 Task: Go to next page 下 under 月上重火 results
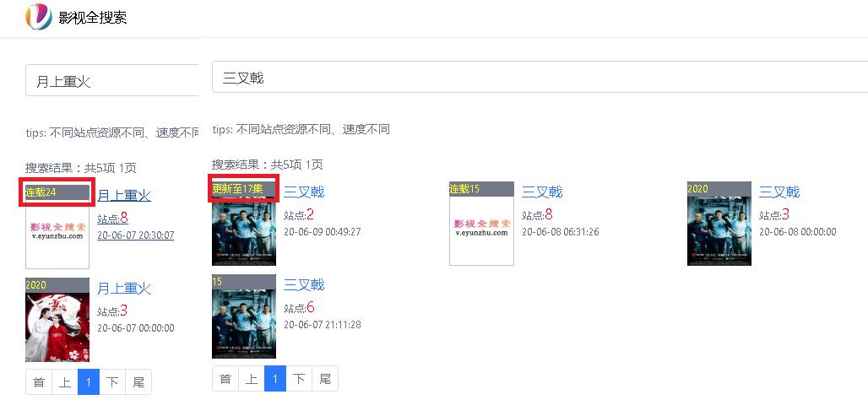(x=112, y=381)
